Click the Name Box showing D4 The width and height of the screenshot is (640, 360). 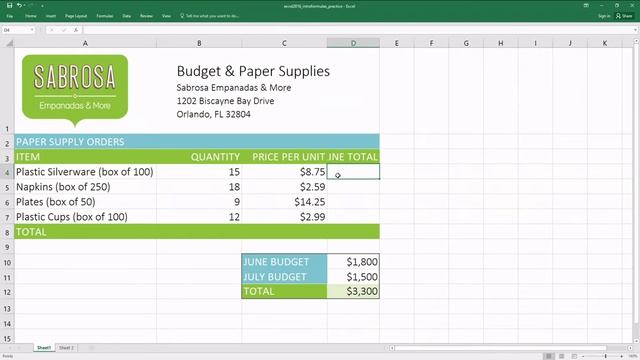[15, 30]
